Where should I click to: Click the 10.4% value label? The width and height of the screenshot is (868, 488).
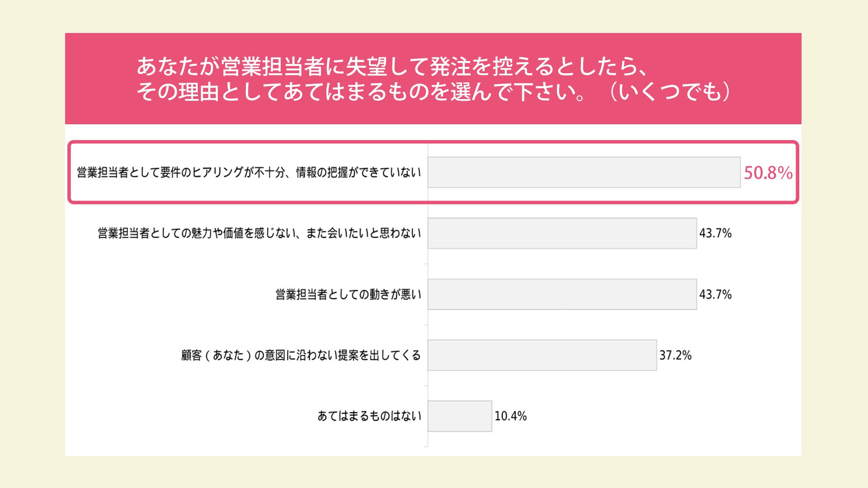[510, 416]
